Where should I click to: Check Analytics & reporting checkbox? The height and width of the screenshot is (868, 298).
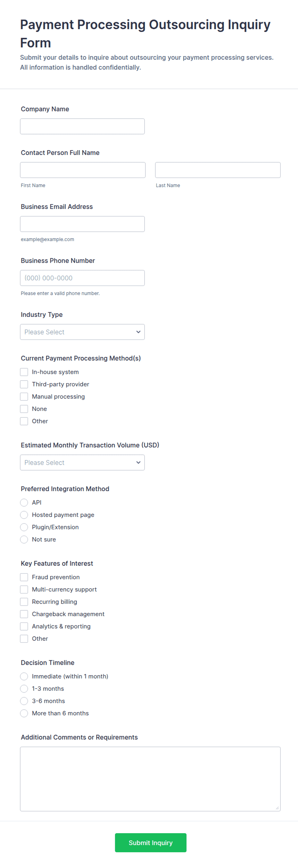[24, 626]
